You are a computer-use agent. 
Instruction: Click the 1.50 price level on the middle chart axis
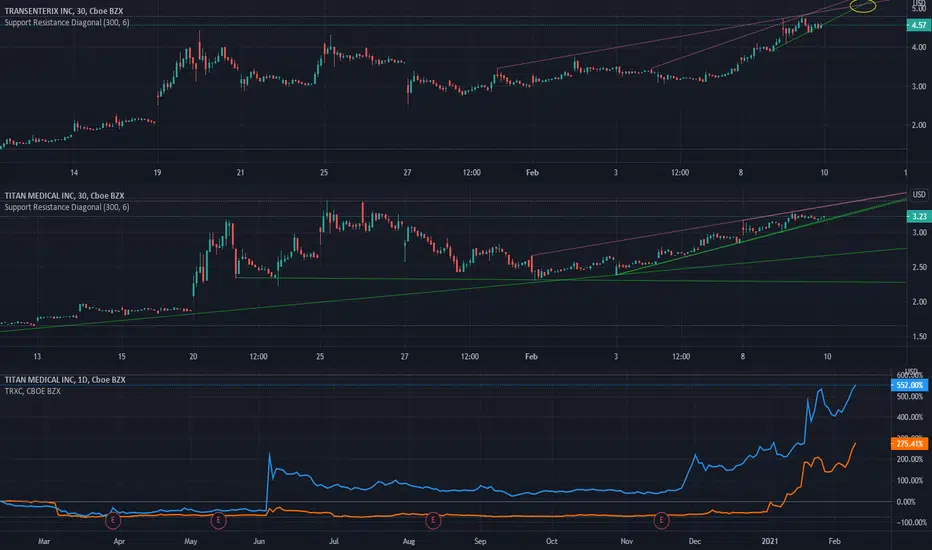pos(918,337)
